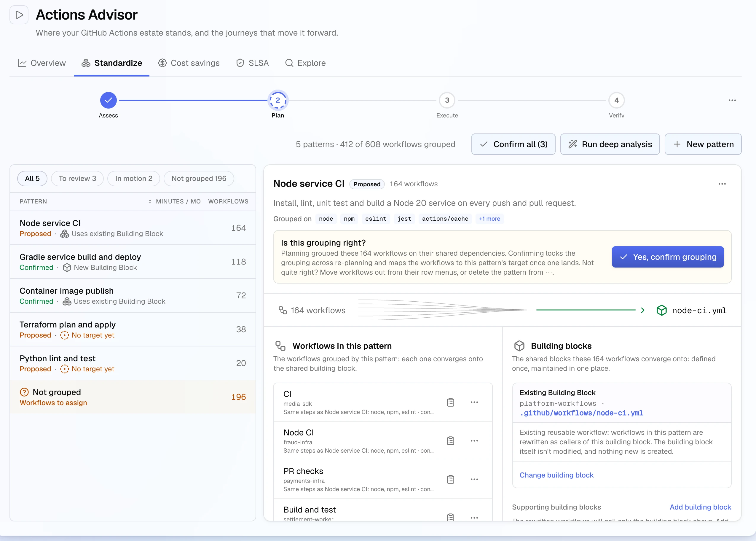
Task: Create a New pattern
Action: 703,144
